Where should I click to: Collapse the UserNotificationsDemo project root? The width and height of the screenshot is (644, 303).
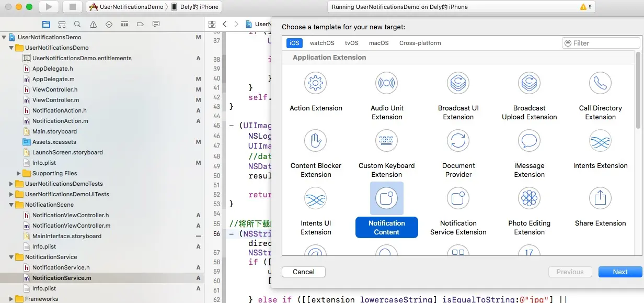click(x=4, y=37)
